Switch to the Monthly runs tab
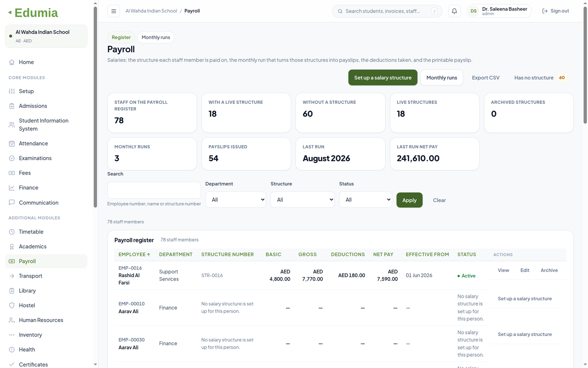This screenshot has width=588, height=368. click(156, 37)
